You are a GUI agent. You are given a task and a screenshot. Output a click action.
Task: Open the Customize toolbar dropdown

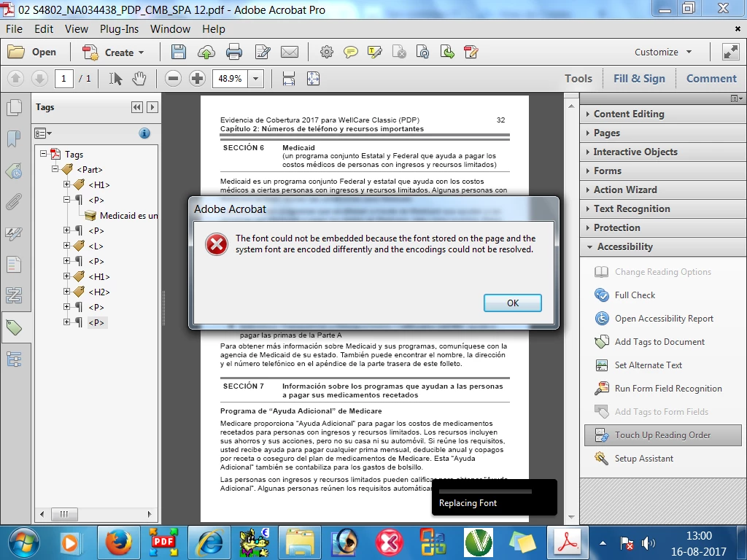pyautogui.click(x=663, y=52)
